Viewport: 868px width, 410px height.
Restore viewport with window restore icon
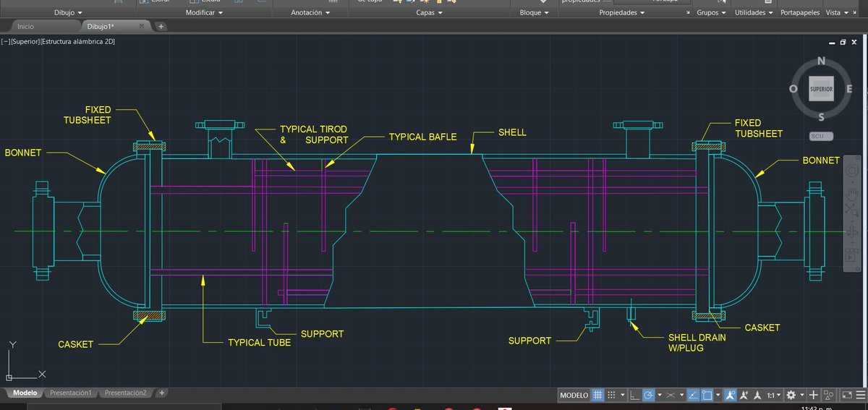[x=843, y=43]
